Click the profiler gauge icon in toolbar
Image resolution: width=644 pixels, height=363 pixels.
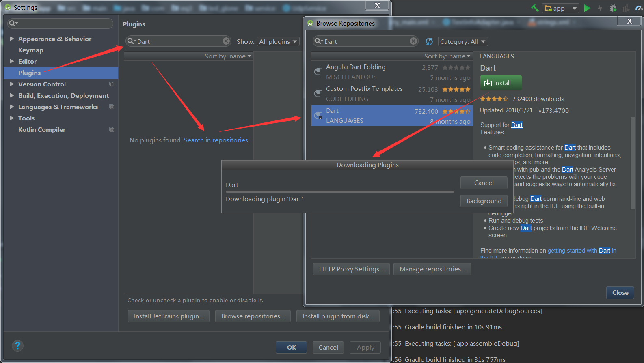pyautogui.click(x=639, y=8)
